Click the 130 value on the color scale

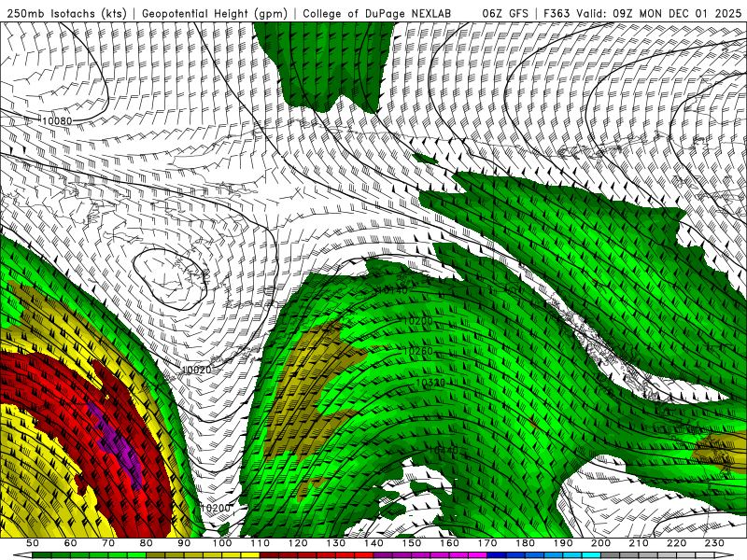click(x=335, y=543)
